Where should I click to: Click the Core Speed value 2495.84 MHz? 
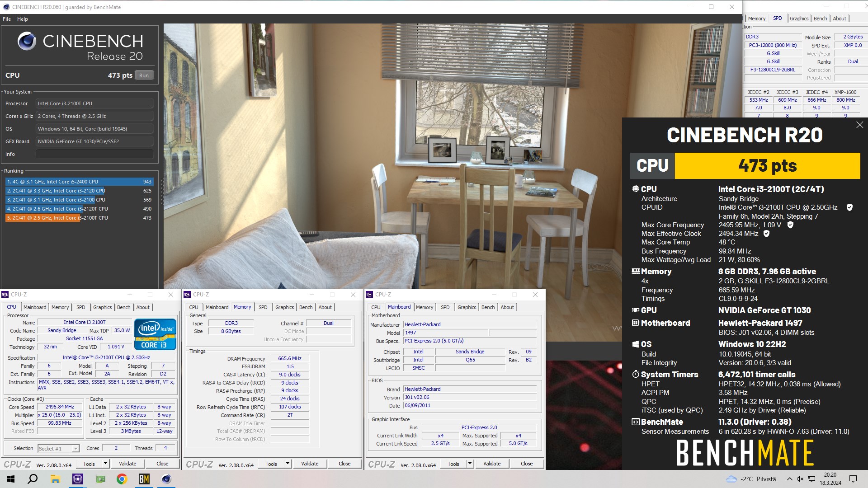pyautogui.click(x=60, y=407)
